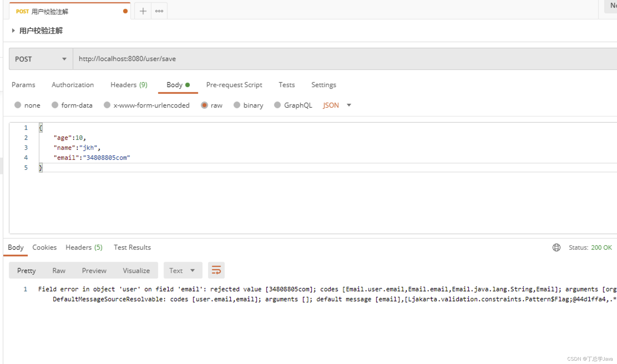Select the x-www-form-urlencoded radio option
Screen dimensions: 617x364
(x=107, y=105)
